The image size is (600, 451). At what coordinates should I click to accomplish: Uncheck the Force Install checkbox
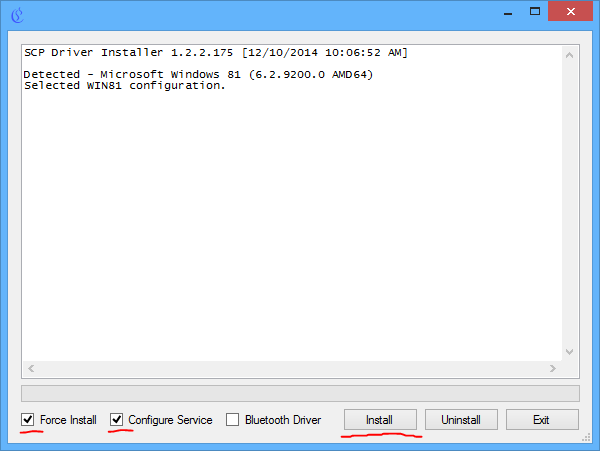[x=28, y=420]
